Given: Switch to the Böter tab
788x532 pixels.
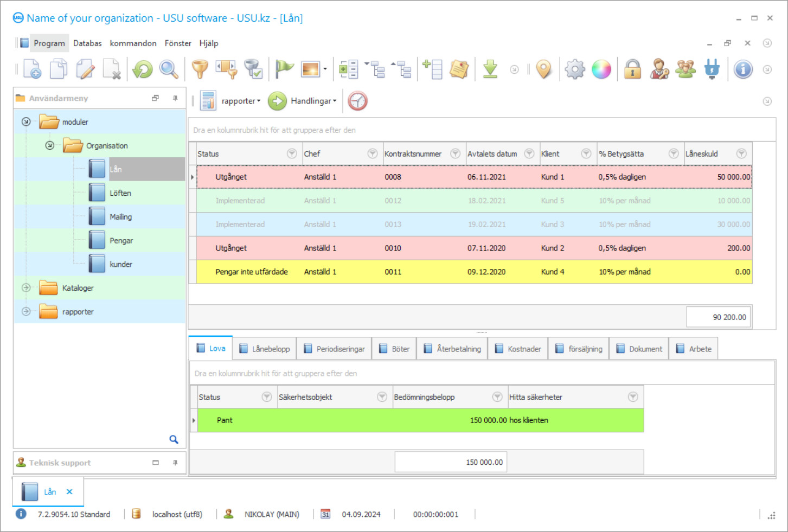Looking at the screenshot, I should pos(394,349).
